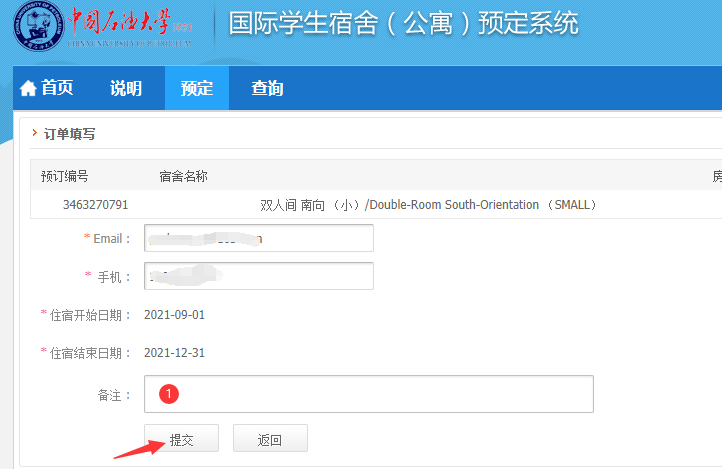The width and height of the screenshot is (722, 469).
Task: Go to the 查询 tab
Action: pos(267,88)
